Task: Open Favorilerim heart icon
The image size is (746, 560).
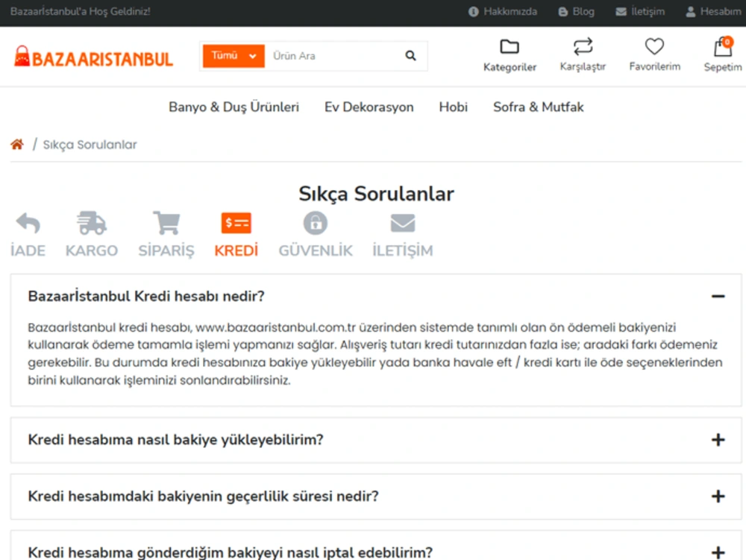Action: point(654,46)
